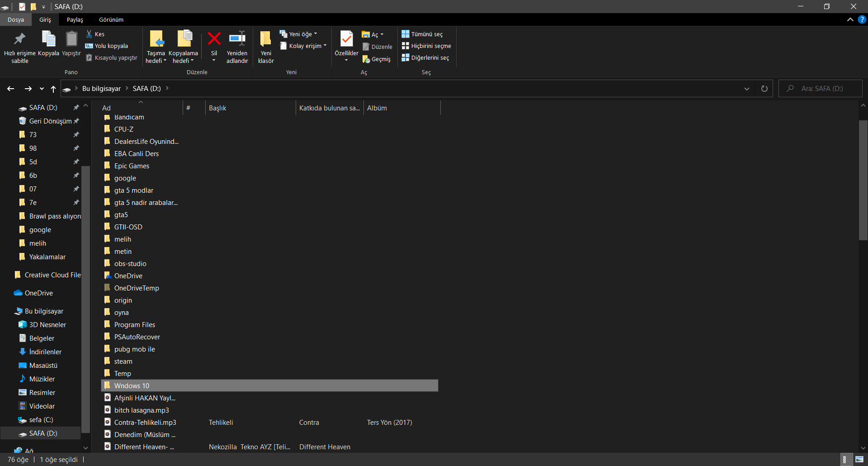
Task: Open the Dosya file menu
Action: tap(16, 19)
